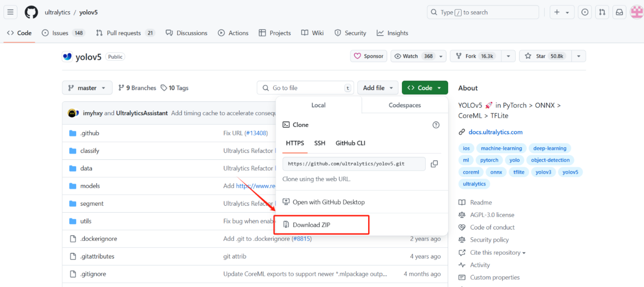Image resolution: width=644 pixels, height=287 pixels.
Task: Click the Sponsor button
Action: coord(368,56)
